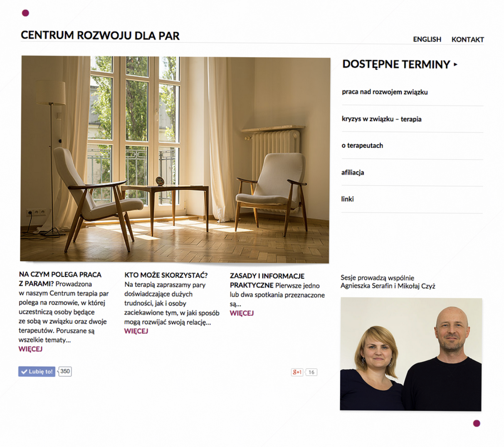Click the small arrow beside Dostępne terminy
The height and width of the screenshot is (447, 504).
click(456, 64)
